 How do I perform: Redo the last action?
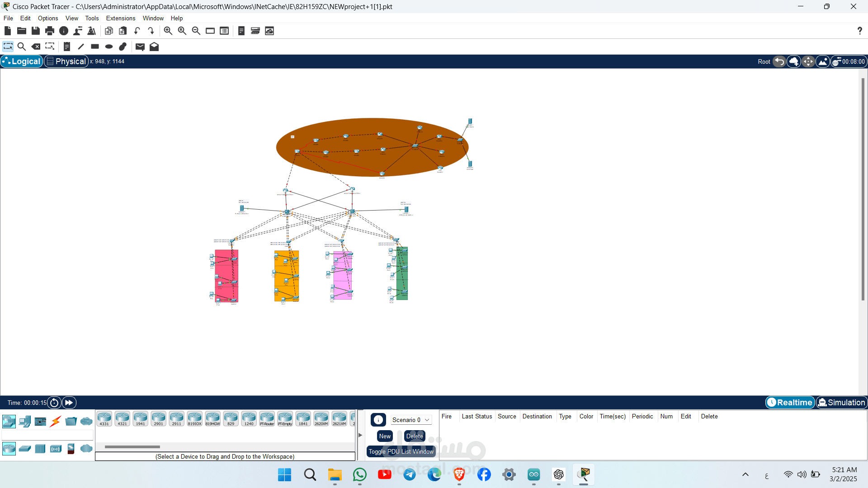tap(151, 31)
